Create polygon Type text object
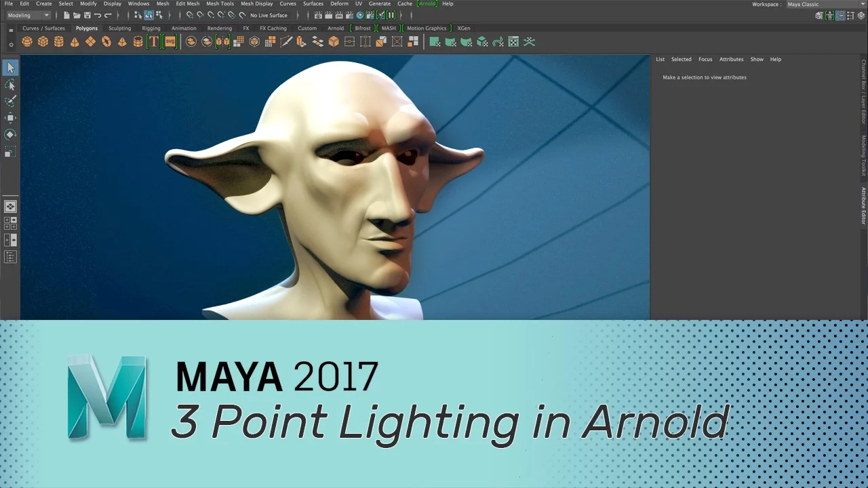The width and height of the screenshot is (868, 488). (x=153, y=42)
